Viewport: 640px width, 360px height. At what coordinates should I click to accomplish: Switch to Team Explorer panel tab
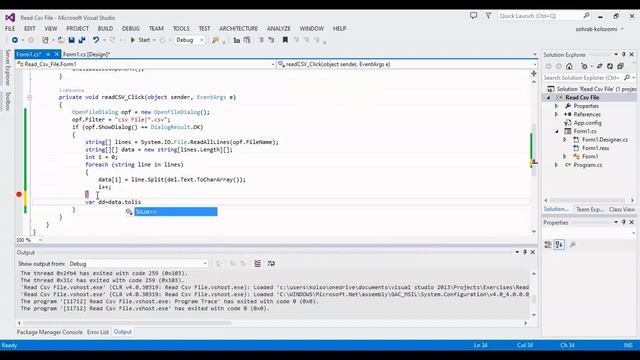coord(589,209)
